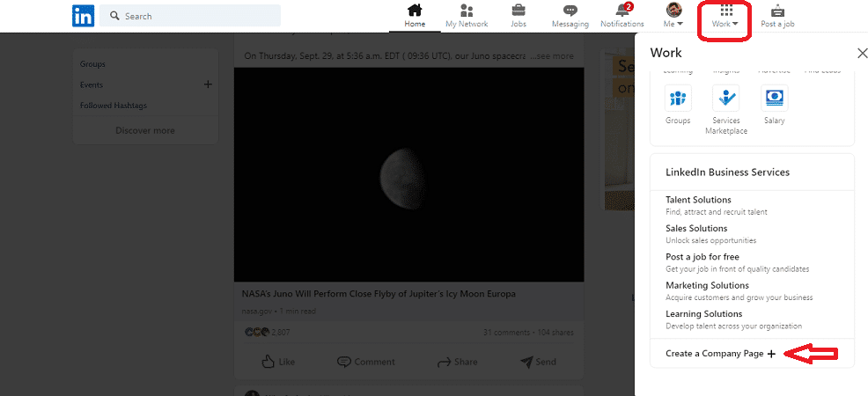Open Events in the left sidebar
This screenshot has height=396, width=868.
(x=92, y=84)
